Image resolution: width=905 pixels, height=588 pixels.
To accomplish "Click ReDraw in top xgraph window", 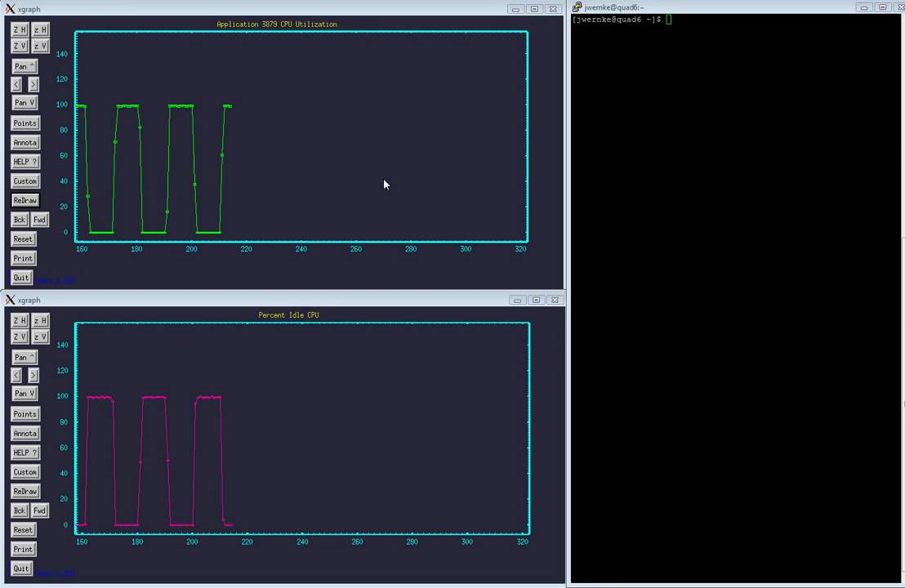I will tap(25, 200).
